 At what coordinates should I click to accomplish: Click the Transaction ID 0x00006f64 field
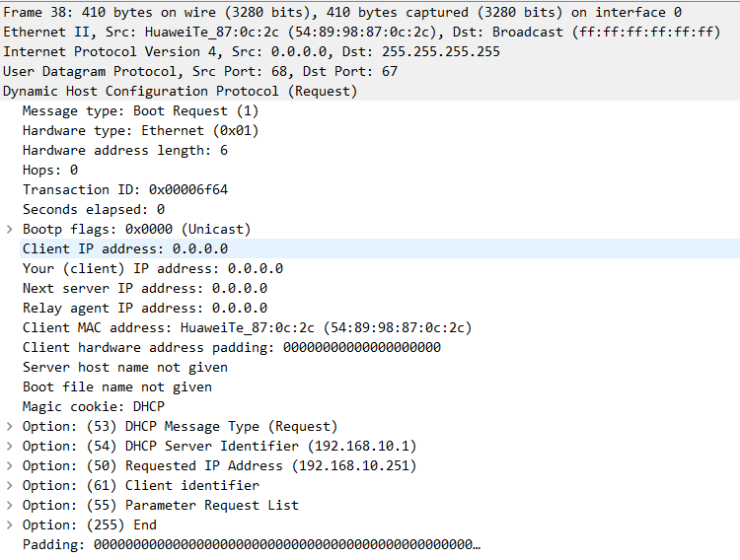coord(125,189)
